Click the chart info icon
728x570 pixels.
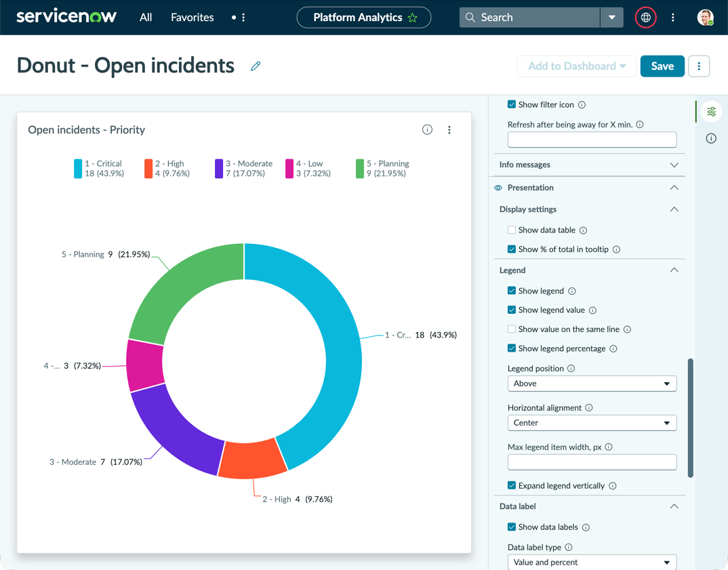tap(427, 129)
